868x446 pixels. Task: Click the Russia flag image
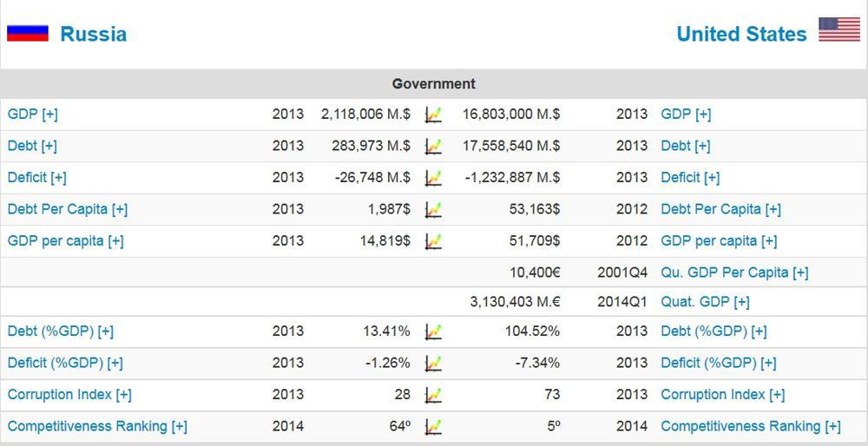[28, 33]
